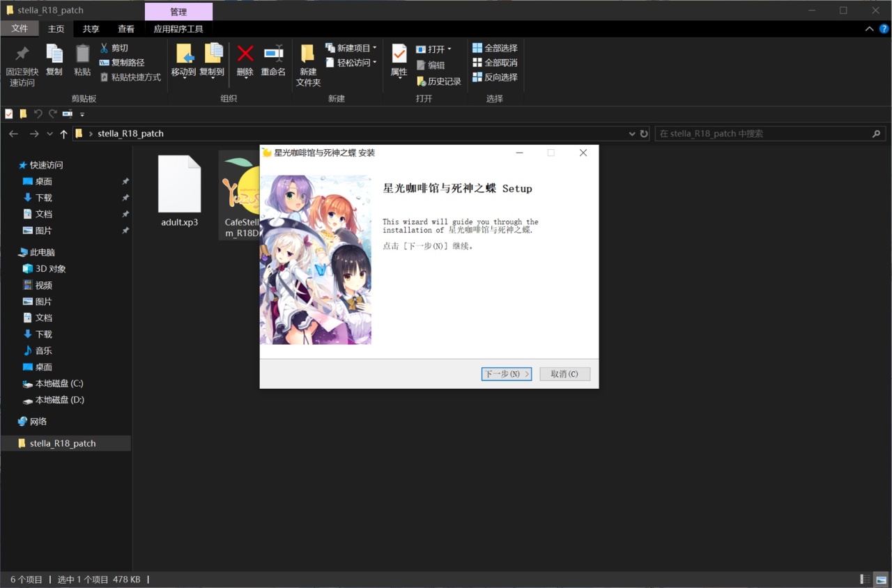The image size is (892, 588).
Task: Click the search box for stella_R18_patch
Action: (769, 133)
